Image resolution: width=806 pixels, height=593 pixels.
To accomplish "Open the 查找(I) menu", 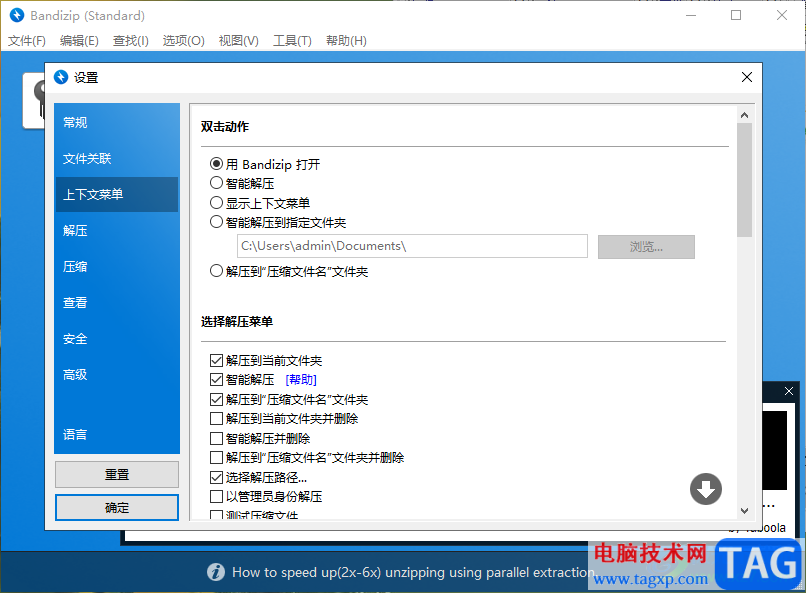I will (131, 41).
